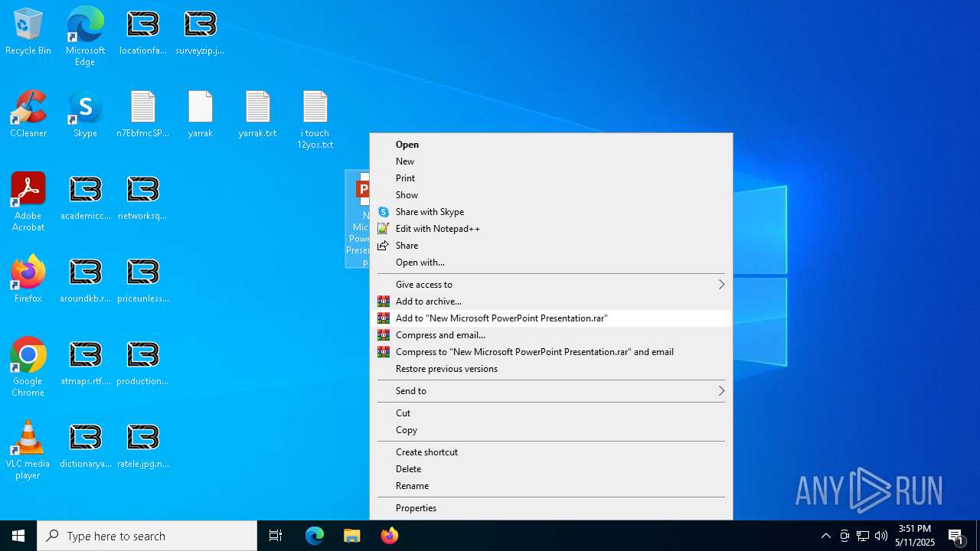
Task: Expand the Give access to submenu
Action: [x=550, y=285]
